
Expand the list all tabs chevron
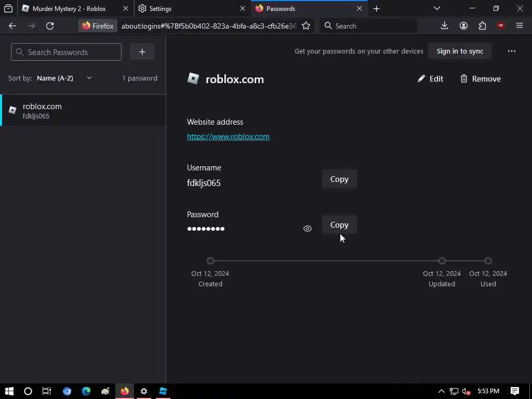pyautogui.click(x=436, y=8)
